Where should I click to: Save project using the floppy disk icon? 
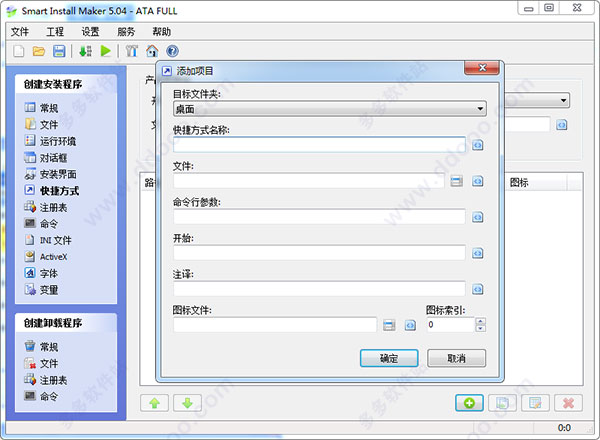tap(59, 51)
